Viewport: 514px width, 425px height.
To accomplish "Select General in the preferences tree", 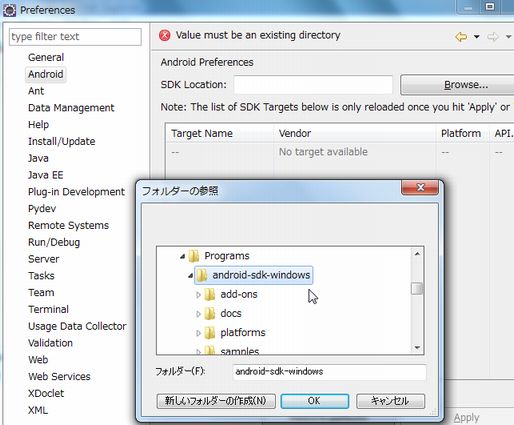I will (x=46, y=57).
